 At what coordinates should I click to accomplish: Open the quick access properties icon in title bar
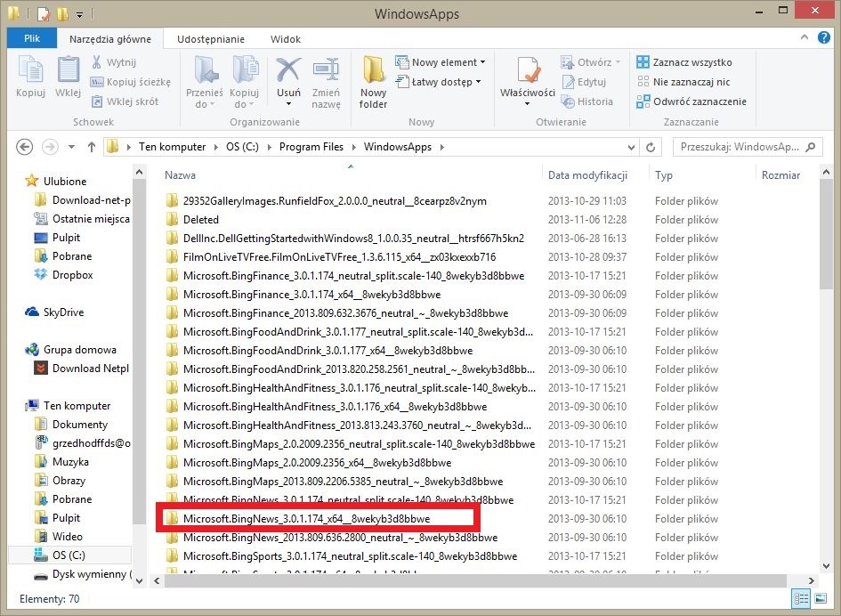coord(44,13)
